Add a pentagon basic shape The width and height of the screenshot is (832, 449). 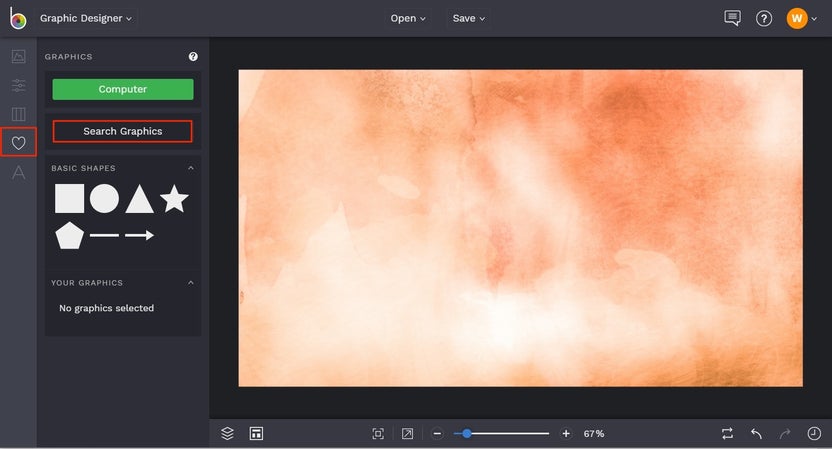click(x=70, y=235)
